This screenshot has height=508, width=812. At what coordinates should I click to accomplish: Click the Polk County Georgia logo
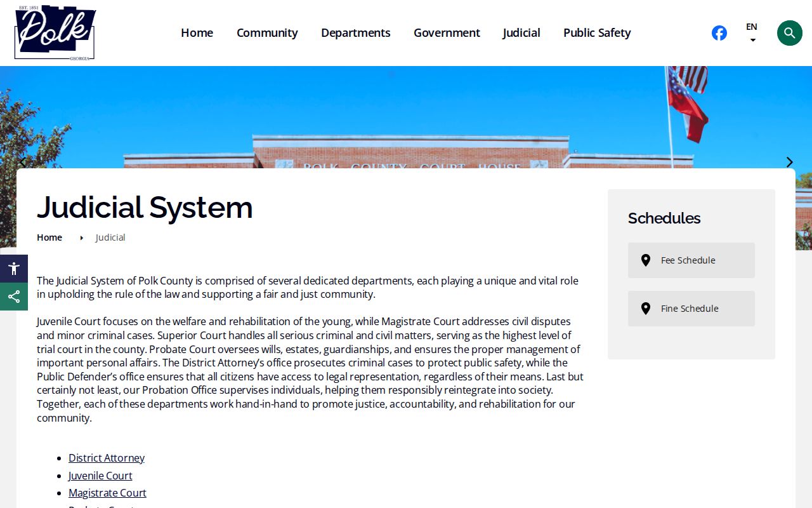(55, 32)
